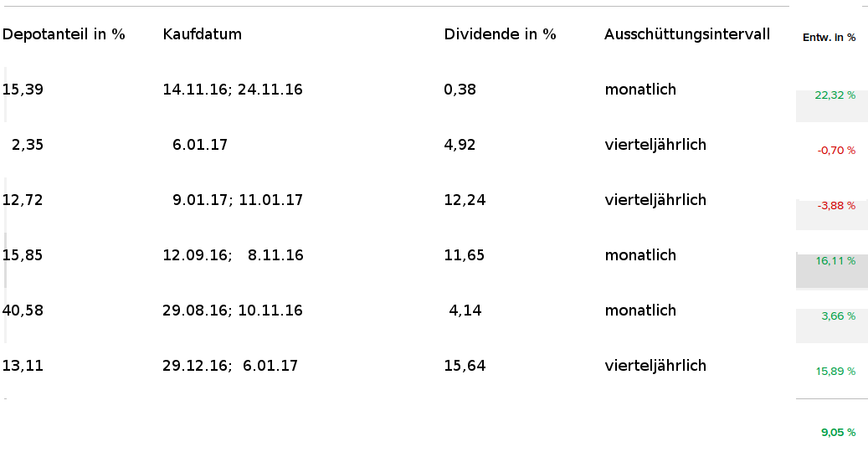
Task: Click the Ausschüttungsintervall column header
Action: pos(687,34)
